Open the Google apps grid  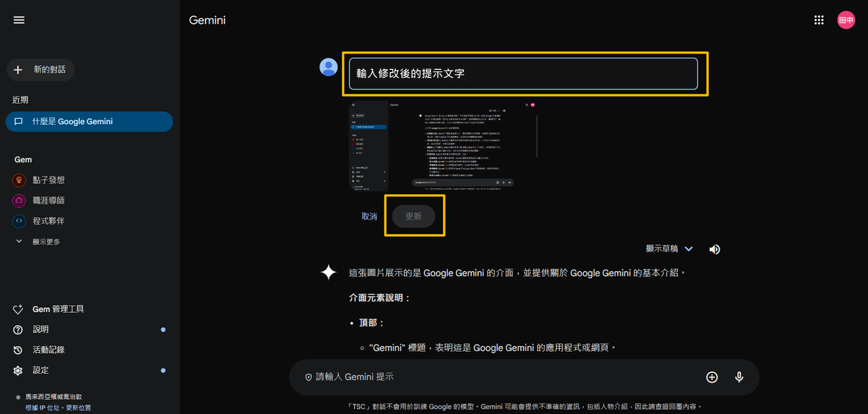click(818, 20)
